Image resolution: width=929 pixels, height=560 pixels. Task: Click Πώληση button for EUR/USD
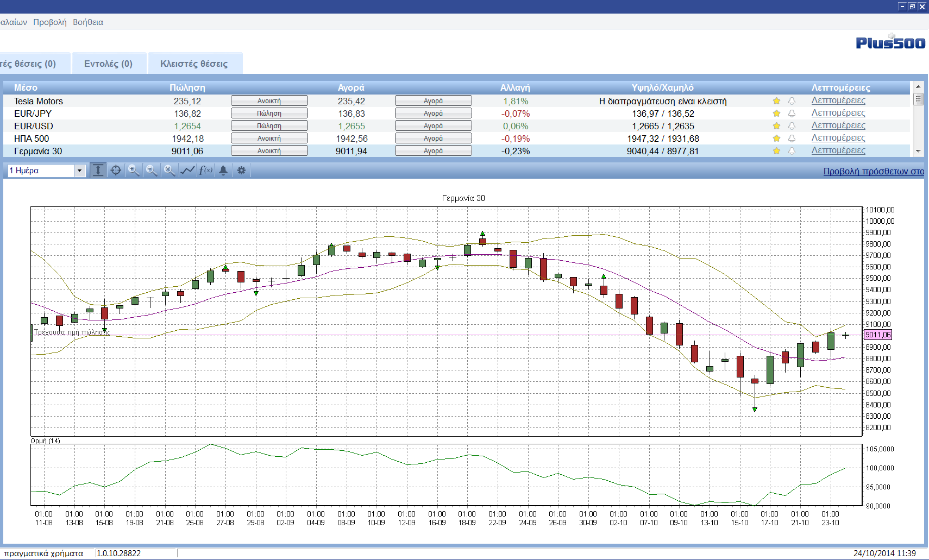(269, 126)
